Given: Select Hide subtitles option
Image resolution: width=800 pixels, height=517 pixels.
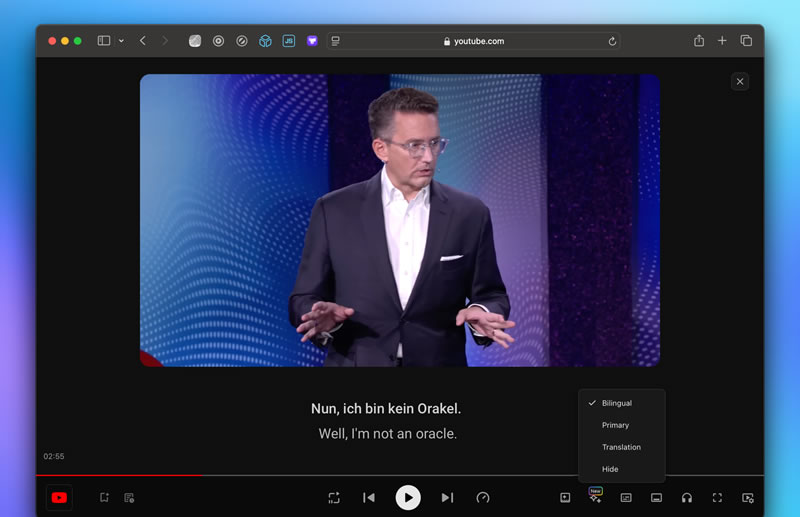Looking at the screenshot, I should (621, 469).
